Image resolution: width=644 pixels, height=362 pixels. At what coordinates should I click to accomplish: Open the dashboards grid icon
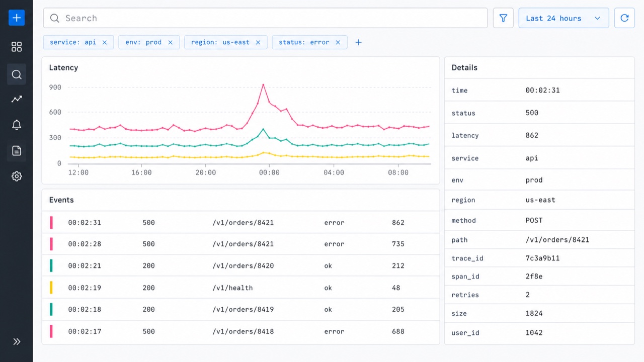[17, 47]
